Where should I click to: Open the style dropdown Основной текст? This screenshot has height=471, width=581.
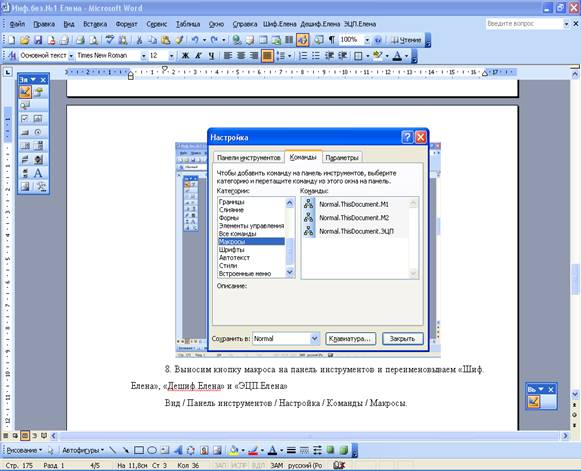(x=71, y=56)
